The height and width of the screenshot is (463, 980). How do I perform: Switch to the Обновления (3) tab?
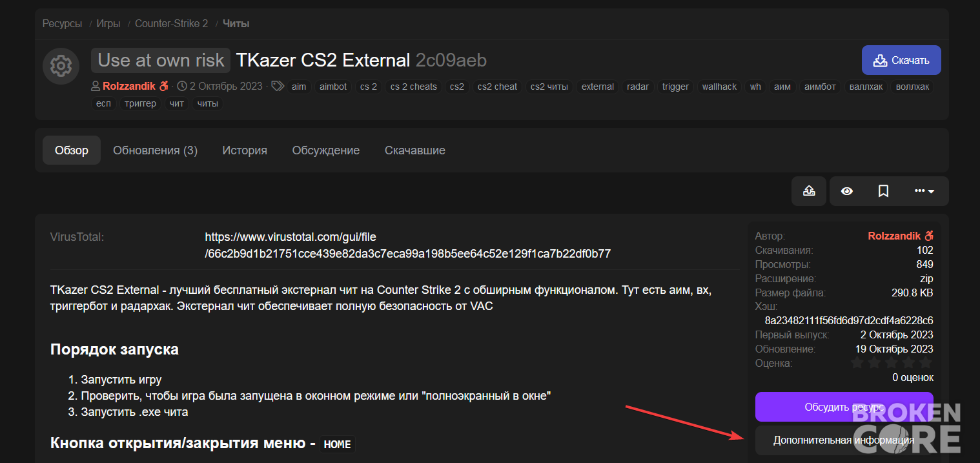coord(155,150)
